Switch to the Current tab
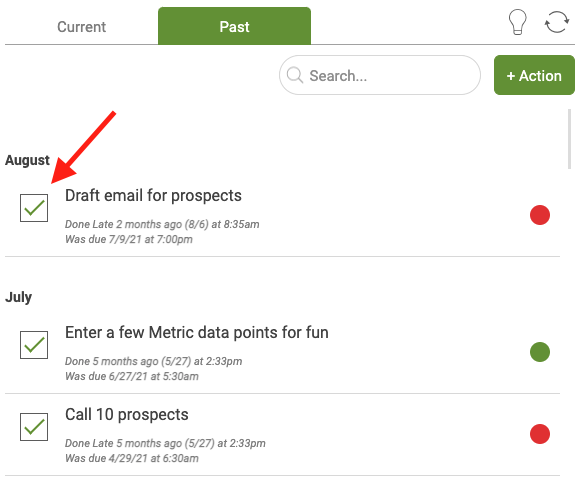580x481 pixels. click(81, 27)
